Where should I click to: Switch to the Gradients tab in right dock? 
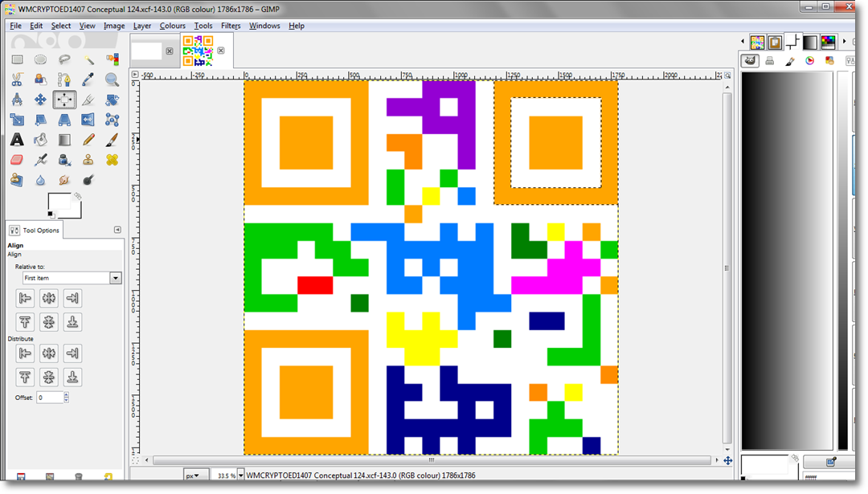(x=810, y=42)
